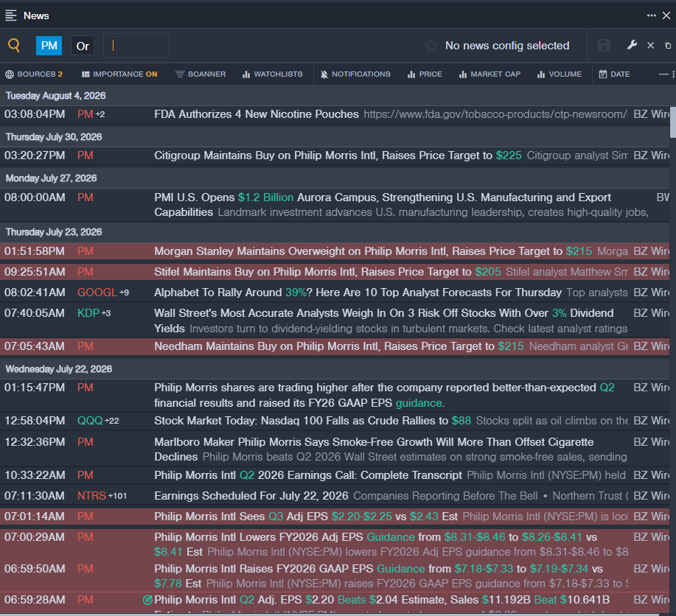The height and width of the screenshot is (616, 676).
Task: Click the KDP ticker symbol
Action: coord(88,313)
